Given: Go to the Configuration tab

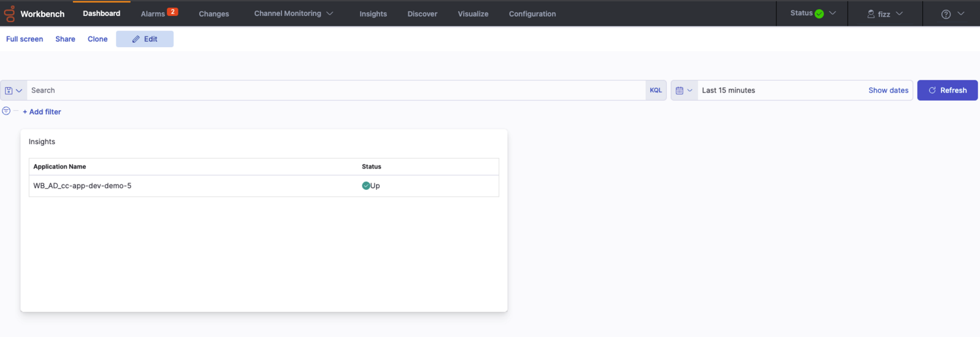Looking at the screenshot, I should [532, 13].
